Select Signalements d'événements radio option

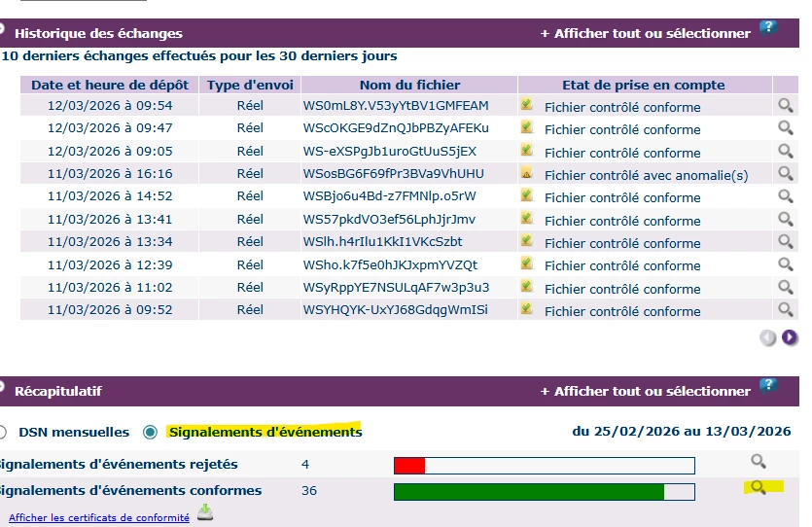(150, 433)
